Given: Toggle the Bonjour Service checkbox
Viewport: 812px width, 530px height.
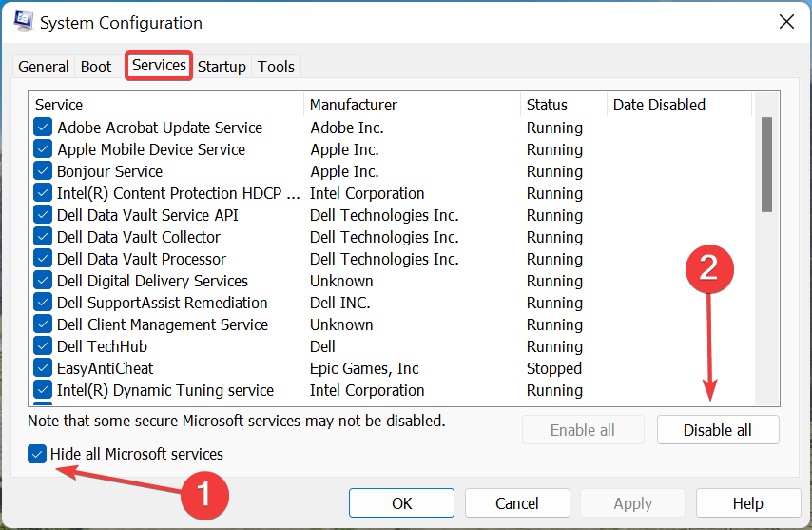Looking at the screenshot, I should (x=43, y=171).
